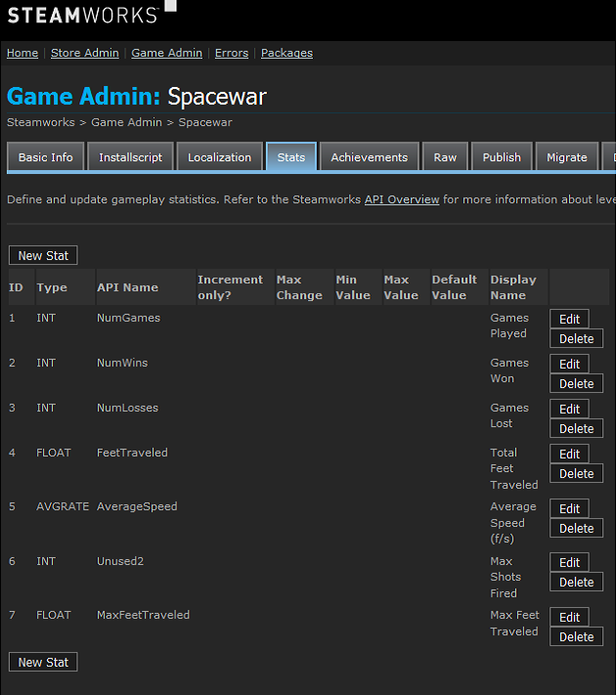Screen dimensions: 616x695
Task: Go to the Publish tab
Action: click(x=502, y=157)
